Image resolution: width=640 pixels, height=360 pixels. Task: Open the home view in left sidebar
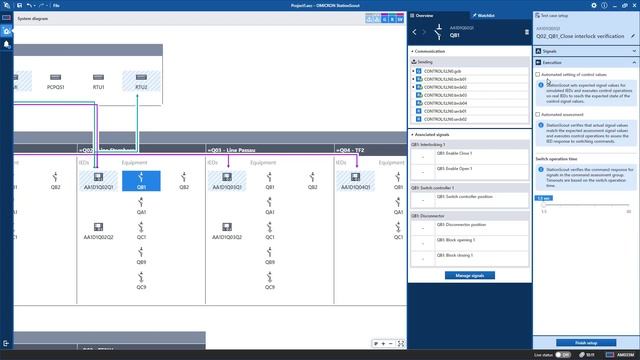point(7,31)
